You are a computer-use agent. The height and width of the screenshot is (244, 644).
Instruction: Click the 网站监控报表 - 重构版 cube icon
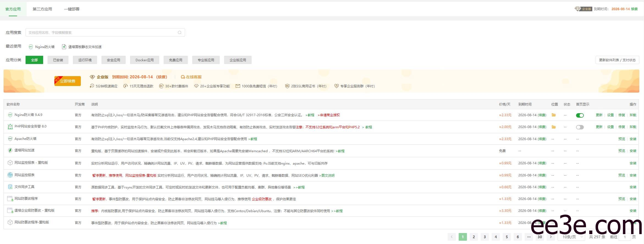tap(10, 163)
